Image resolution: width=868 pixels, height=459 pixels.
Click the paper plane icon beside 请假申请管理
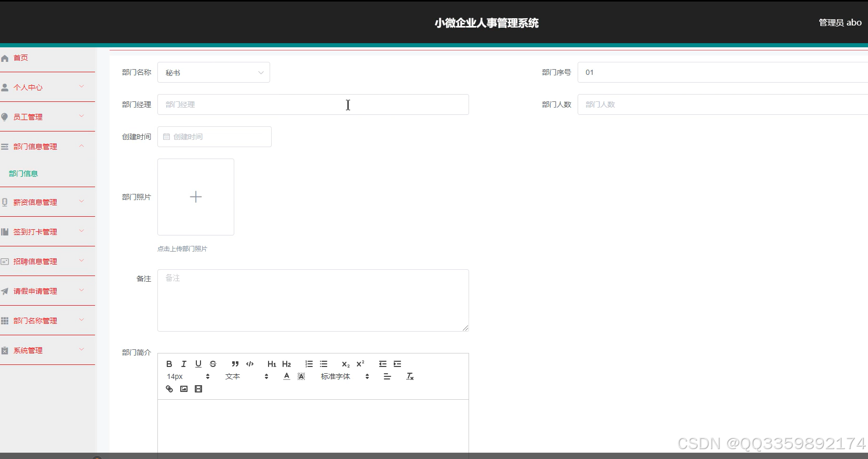pos(5,291)
